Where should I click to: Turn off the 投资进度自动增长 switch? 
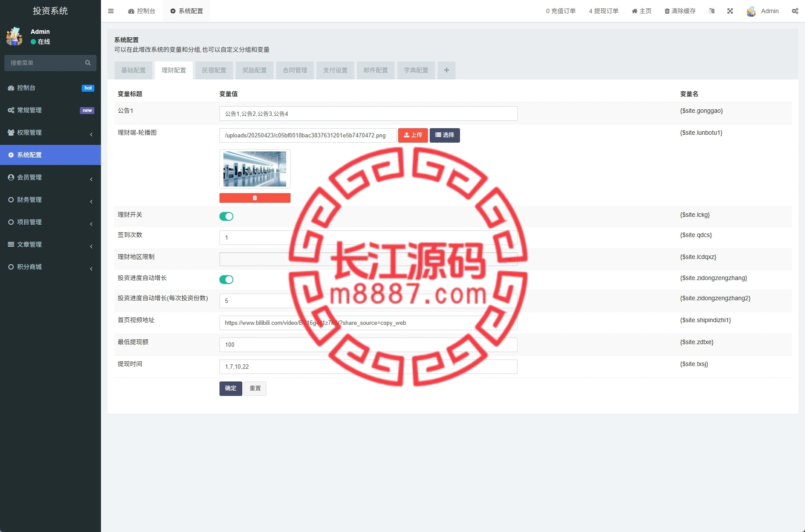pyautogui.click(x=226, y=280)
